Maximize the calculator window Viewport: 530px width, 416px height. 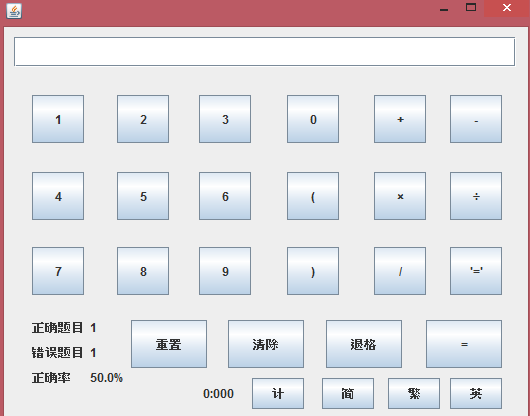tap(471, 7)
